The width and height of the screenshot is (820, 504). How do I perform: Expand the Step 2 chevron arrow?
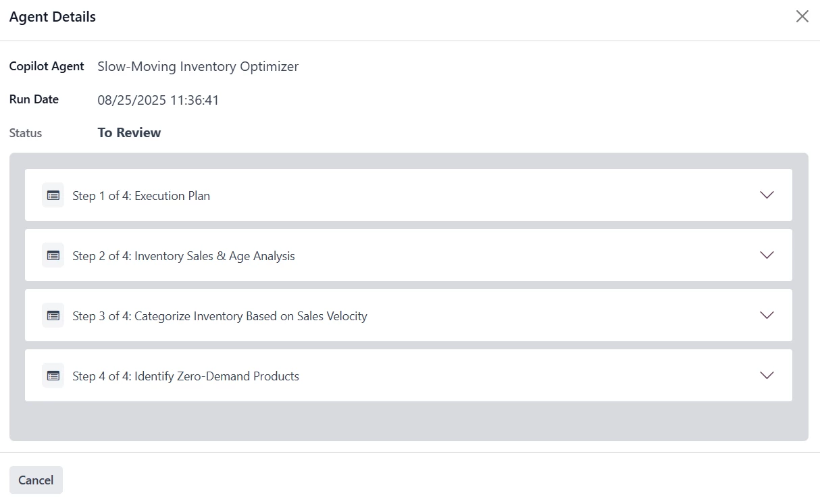tap(767, 255)
